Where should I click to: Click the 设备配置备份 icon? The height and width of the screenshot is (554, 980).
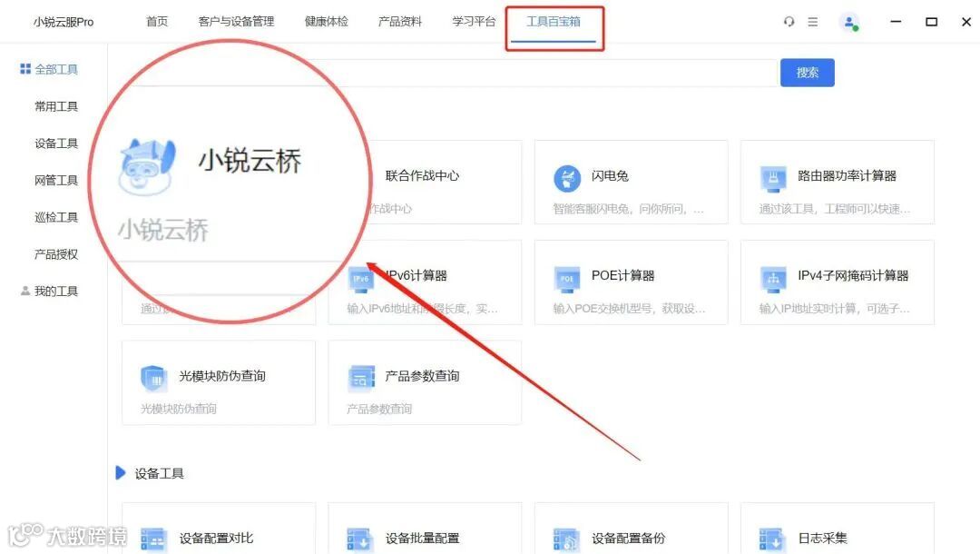(567, 539)
